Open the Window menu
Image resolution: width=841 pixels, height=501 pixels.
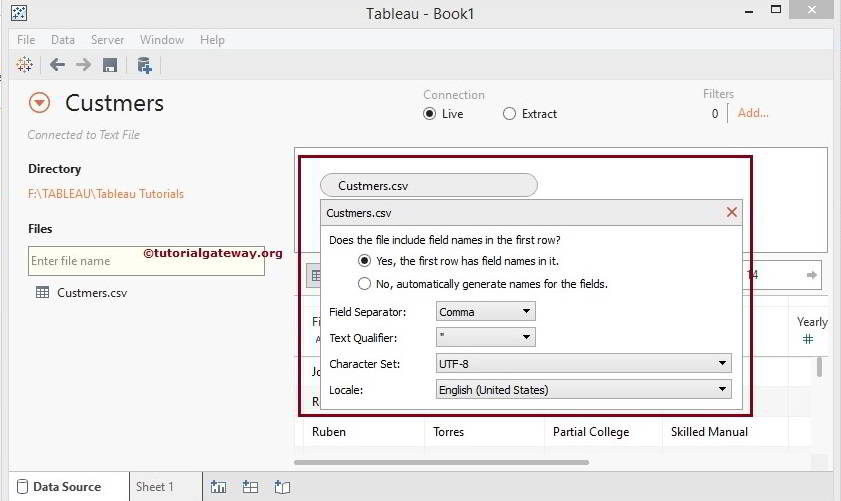(161, 40)
